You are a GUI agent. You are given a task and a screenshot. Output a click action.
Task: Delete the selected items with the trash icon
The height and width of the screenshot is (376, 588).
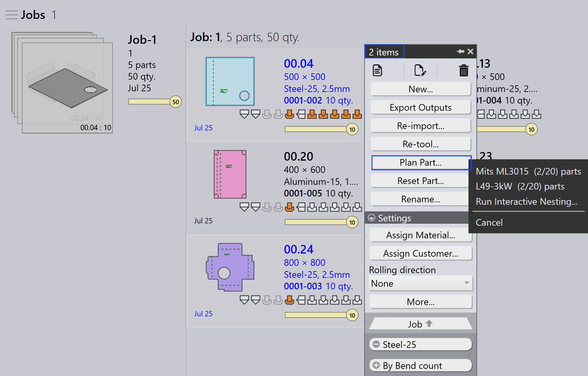[x=463, y=70]
